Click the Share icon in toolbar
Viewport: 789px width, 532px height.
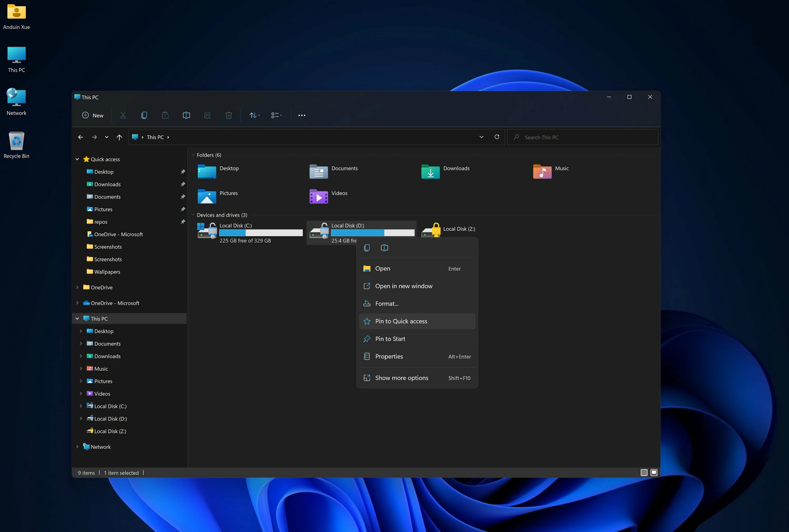207,115
